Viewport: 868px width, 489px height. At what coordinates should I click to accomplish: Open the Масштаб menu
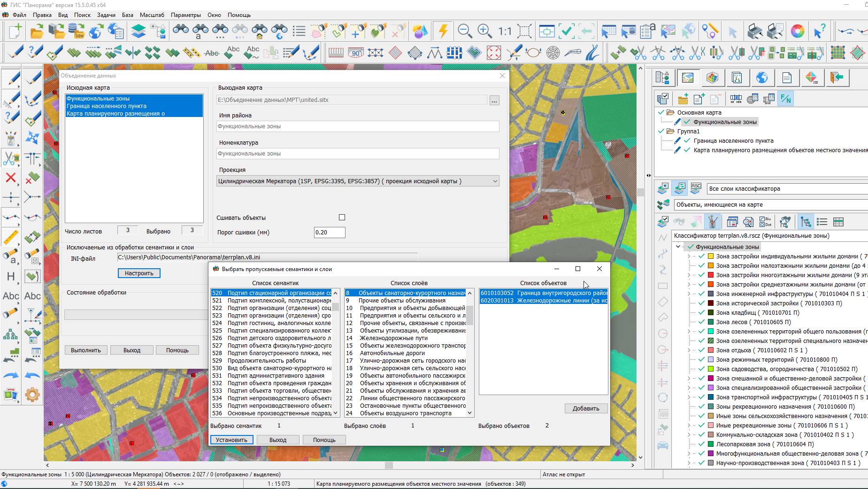(x=152, y=15)
